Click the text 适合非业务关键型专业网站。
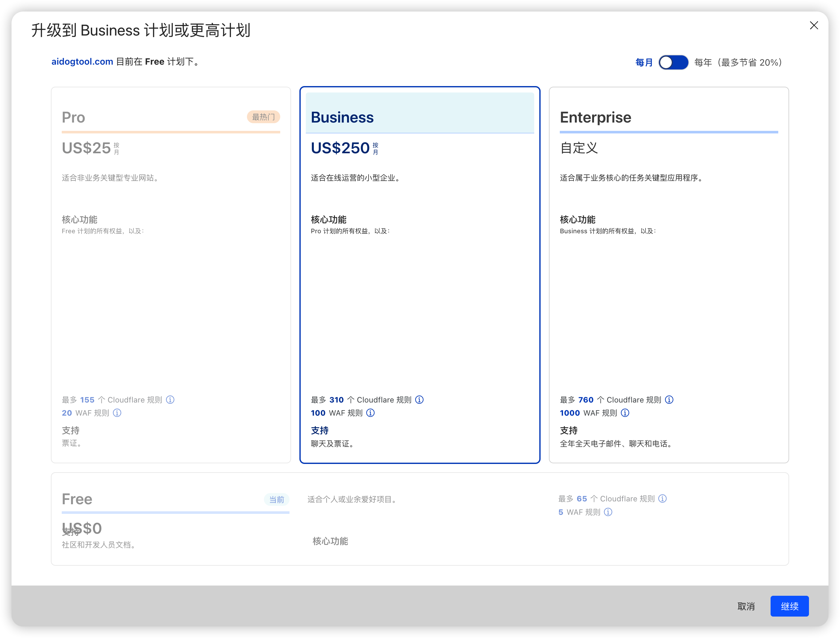Image resolution: width=840 pixels, height=638 pixels. (111, 178)
